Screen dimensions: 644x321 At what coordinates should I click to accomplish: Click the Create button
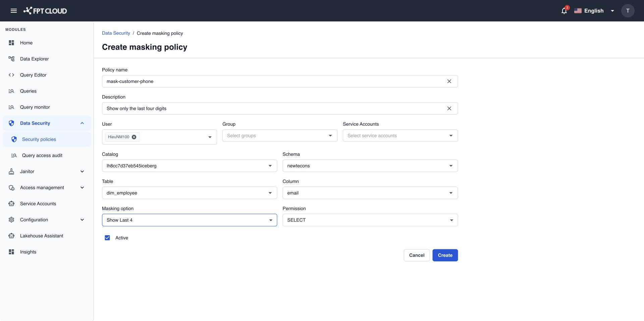click(445, 255)
